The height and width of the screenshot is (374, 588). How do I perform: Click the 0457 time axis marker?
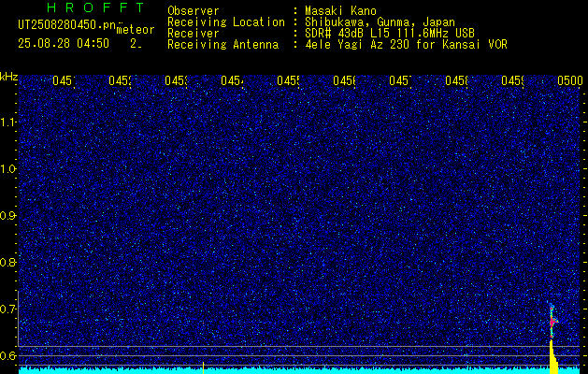(x=400, y=80)
